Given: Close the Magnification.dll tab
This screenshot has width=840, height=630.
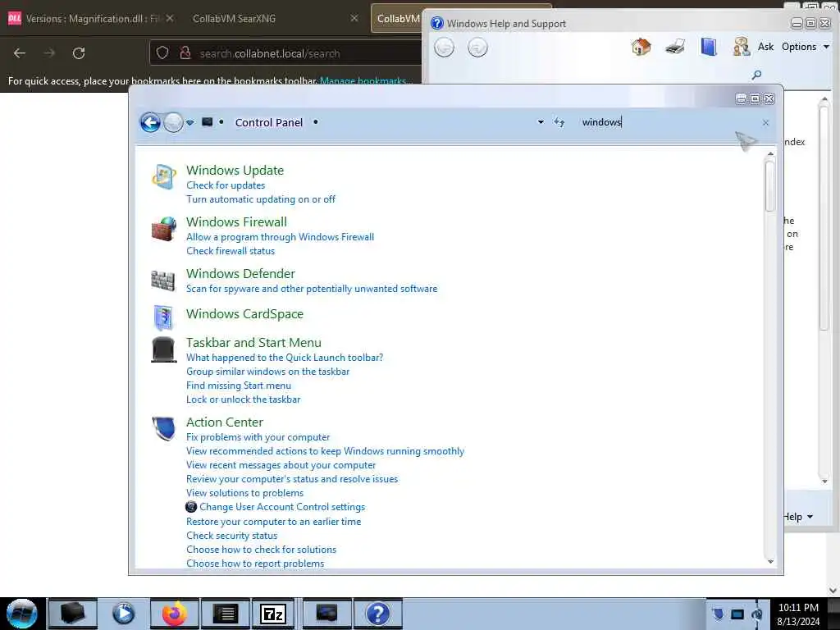Looking at the screenshot, I should tap(169, 18).
